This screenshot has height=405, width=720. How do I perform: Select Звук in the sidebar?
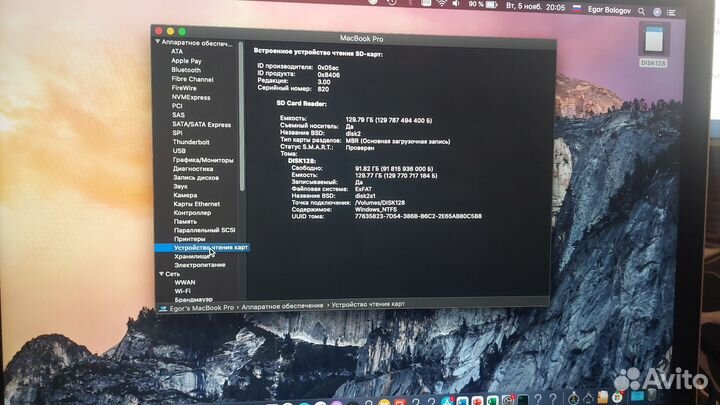pos(180,186)
